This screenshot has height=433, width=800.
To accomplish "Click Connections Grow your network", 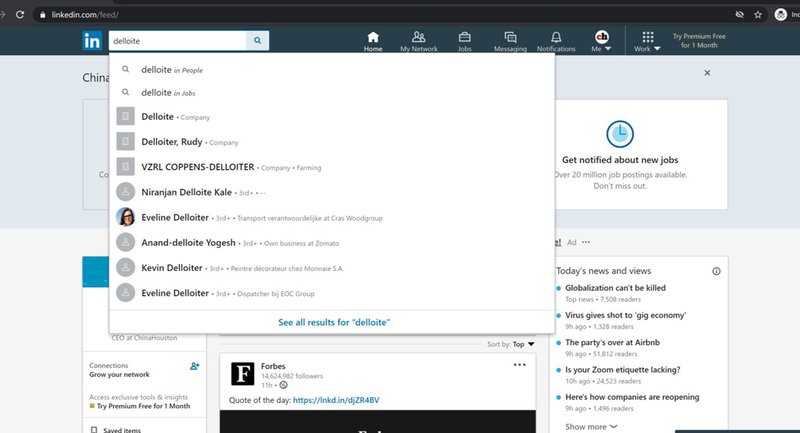I will click(x=119, y=370).
